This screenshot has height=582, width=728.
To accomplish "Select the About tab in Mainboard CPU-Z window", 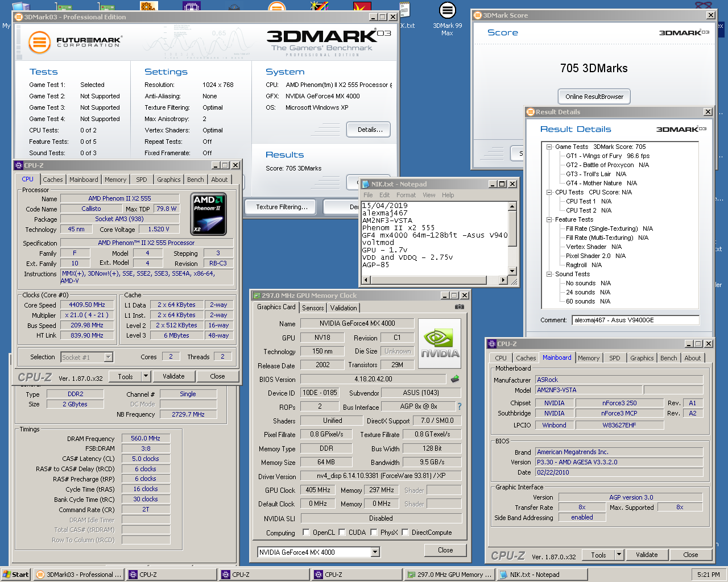I will point(692,358).
